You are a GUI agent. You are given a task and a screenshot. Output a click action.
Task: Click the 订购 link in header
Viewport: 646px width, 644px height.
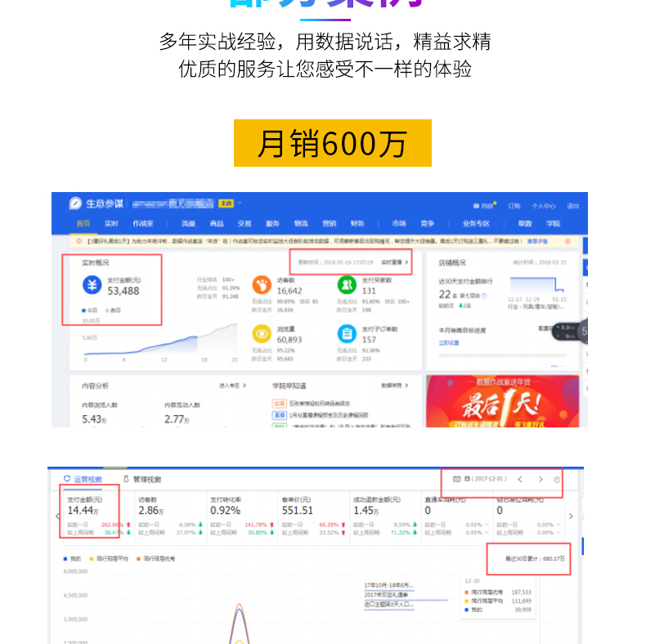coord(514,206)
